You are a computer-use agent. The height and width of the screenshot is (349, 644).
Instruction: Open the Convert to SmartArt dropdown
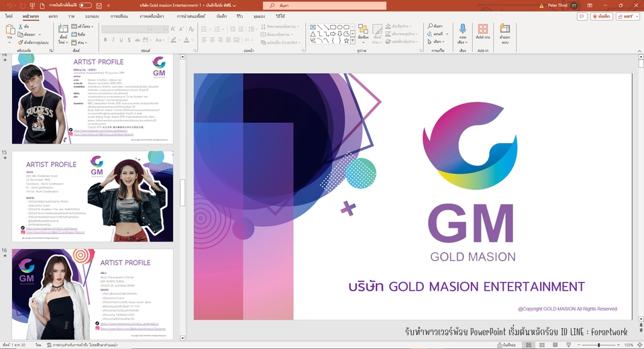click(281, 42)
